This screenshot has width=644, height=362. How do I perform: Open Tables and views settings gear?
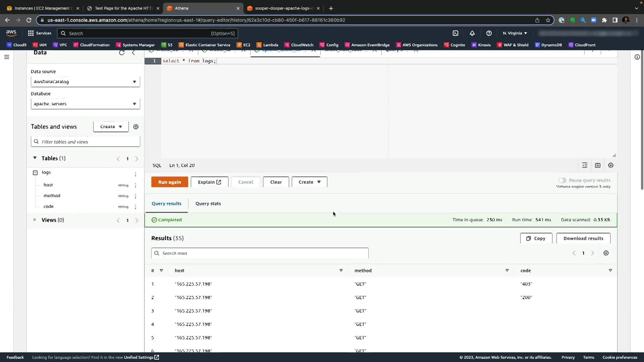coord(136,127)
